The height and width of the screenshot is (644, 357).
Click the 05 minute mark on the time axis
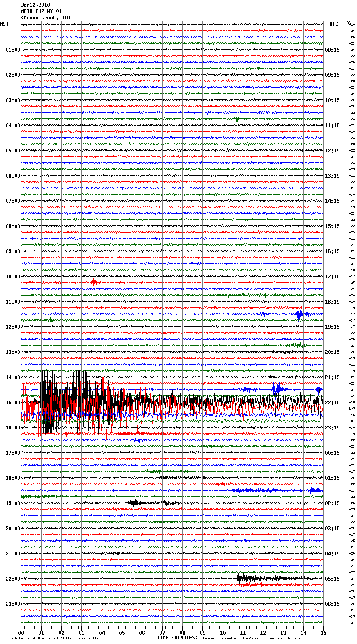click(x=122, y=633)
